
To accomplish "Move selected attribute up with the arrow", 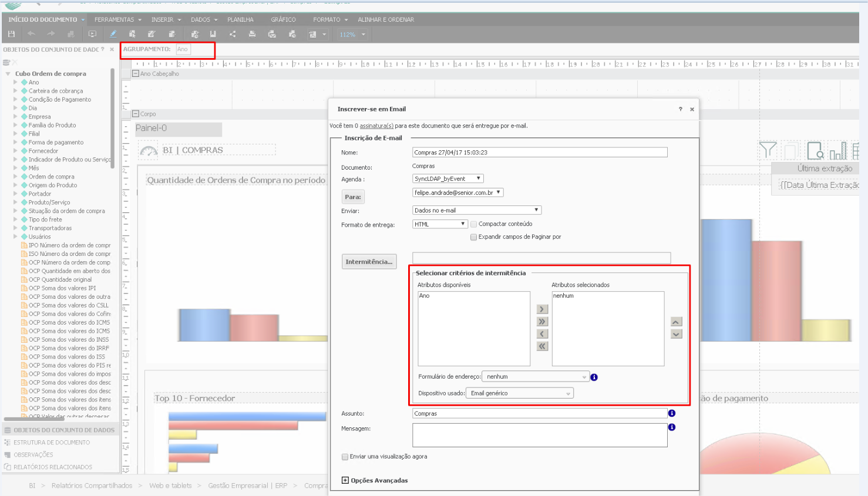I will coord(676,322).
